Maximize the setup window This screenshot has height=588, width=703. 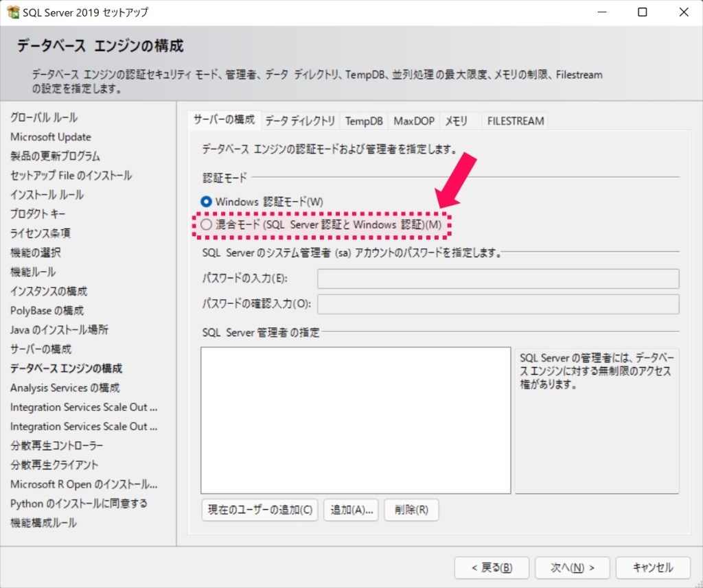coord(643,12)
